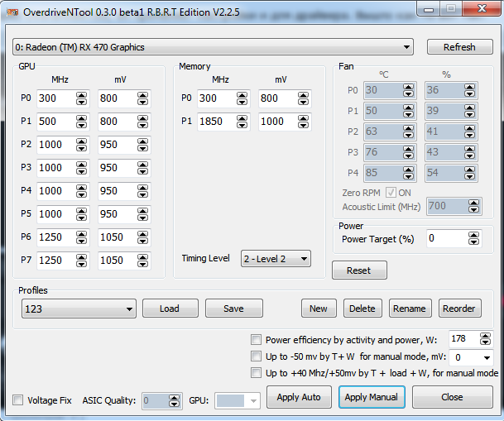Click the GPU P2 MHz spinner arrows
The height and width of the screenshot is (421, 504).
(x=82, y=145)
